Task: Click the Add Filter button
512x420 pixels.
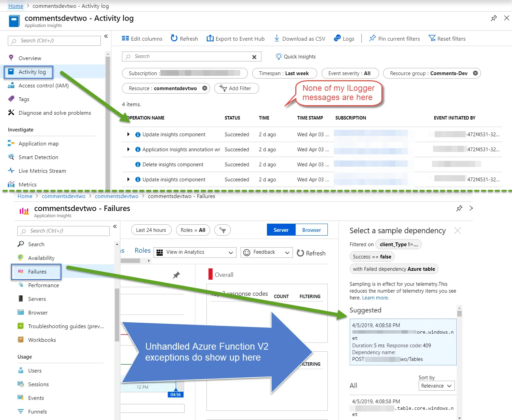Action: [237, 88]
